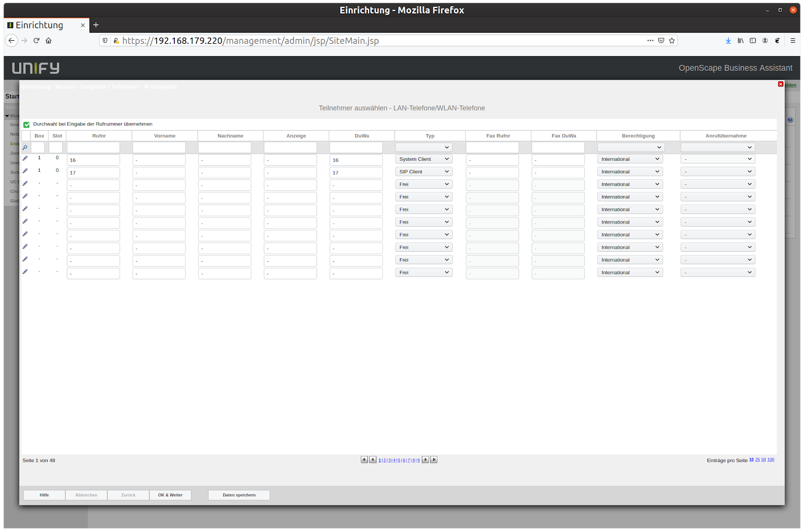Viewport: 804px width, 532px height.
Task: Click the Rufnr field containing 16
Action: click(x=93, y=160)
